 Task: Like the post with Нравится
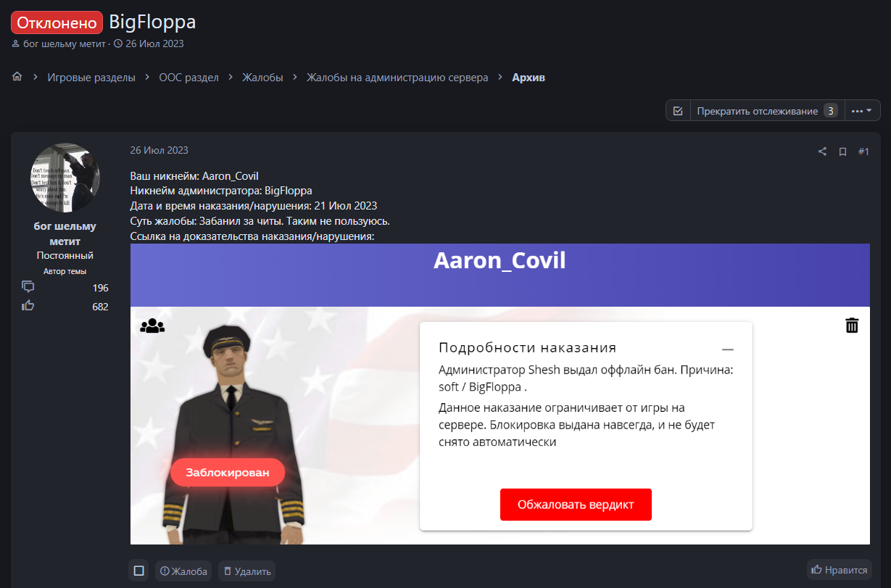839,570
